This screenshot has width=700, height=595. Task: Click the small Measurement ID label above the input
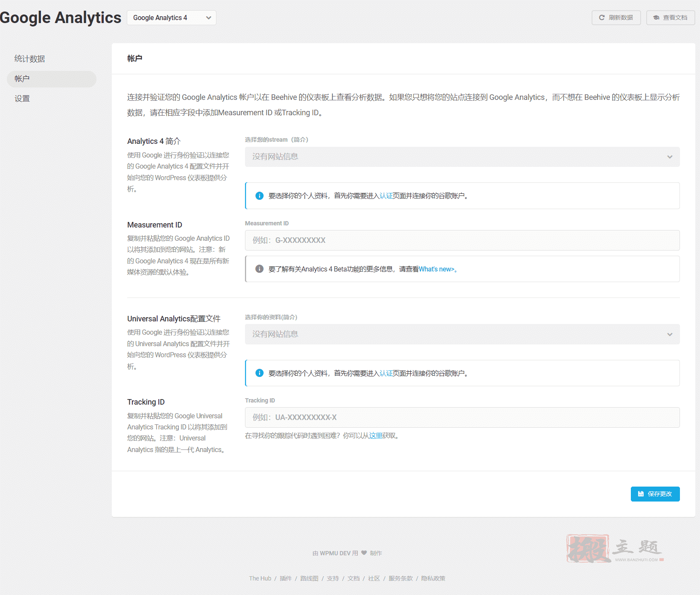[267, 223]
